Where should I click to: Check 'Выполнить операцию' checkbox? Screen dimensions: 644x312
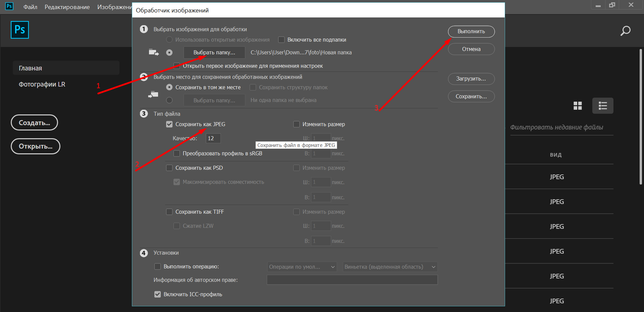157,266
